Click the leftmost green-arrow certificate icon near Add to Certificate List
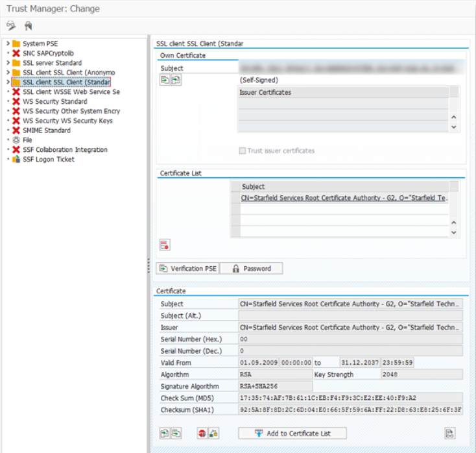 tap(165, 434)
